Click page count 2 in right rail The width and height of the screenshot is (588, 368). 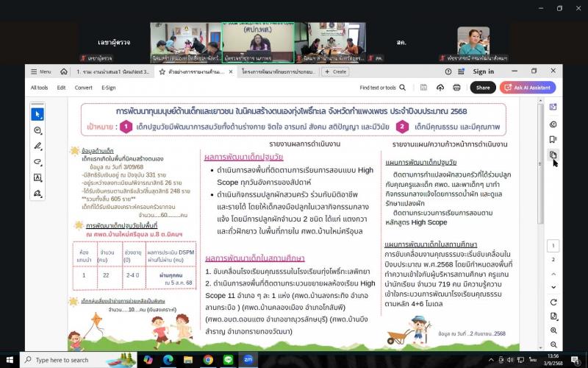(553, 260)
